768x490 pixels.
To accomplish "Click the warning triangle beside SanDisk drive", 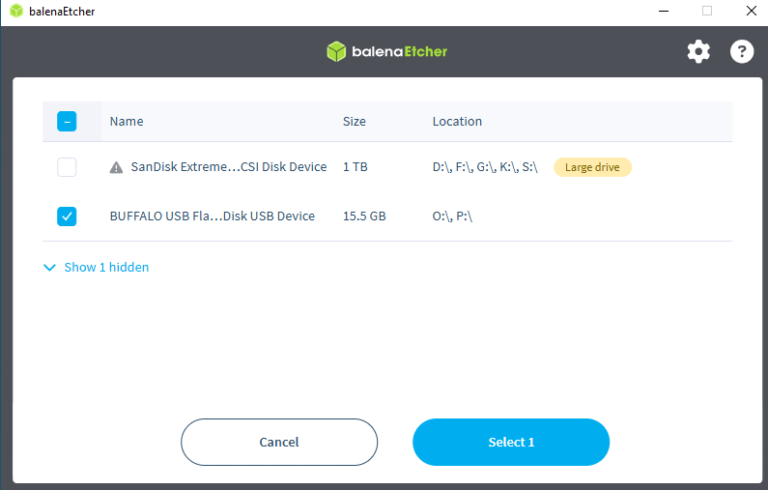I will [x=116, y=168].
